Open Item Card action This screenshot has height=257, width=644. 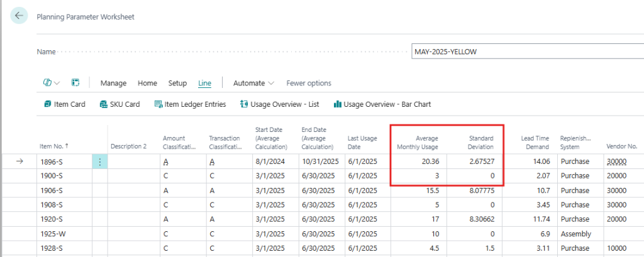coord(65,104)
